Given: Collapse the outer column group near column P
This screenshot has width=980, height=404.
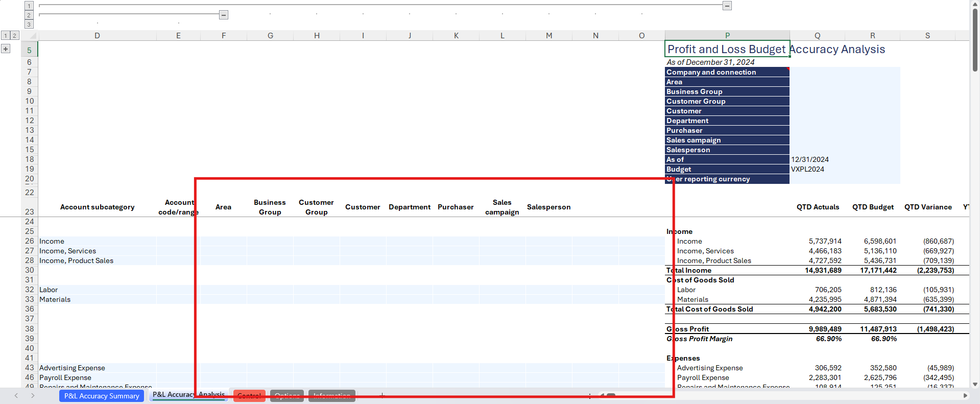Looking at the screenshot, I should (727, 6).
